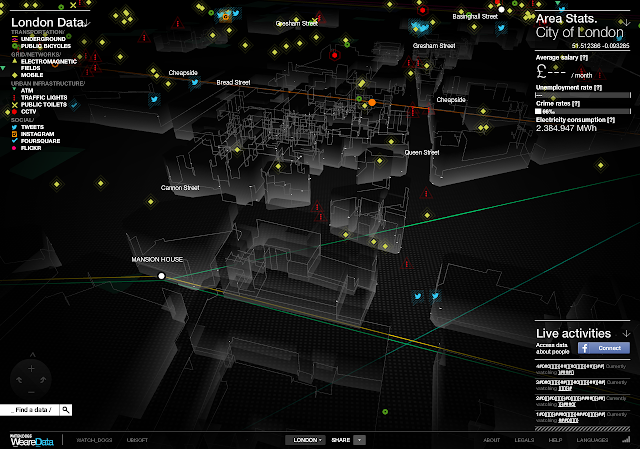640x449 pixels.
Task: Toggle the Traffic Lights layer
Action: 40,98
